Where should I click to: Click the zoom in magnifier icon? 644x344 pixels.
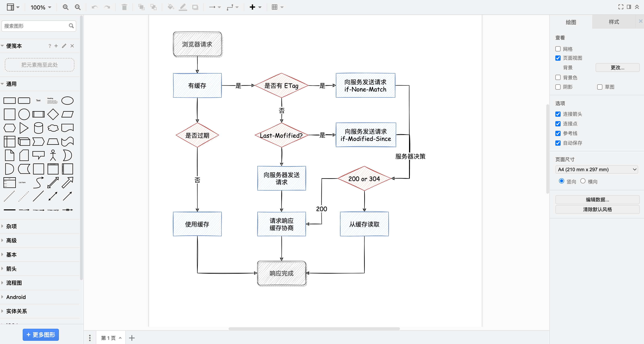[66, 7]
